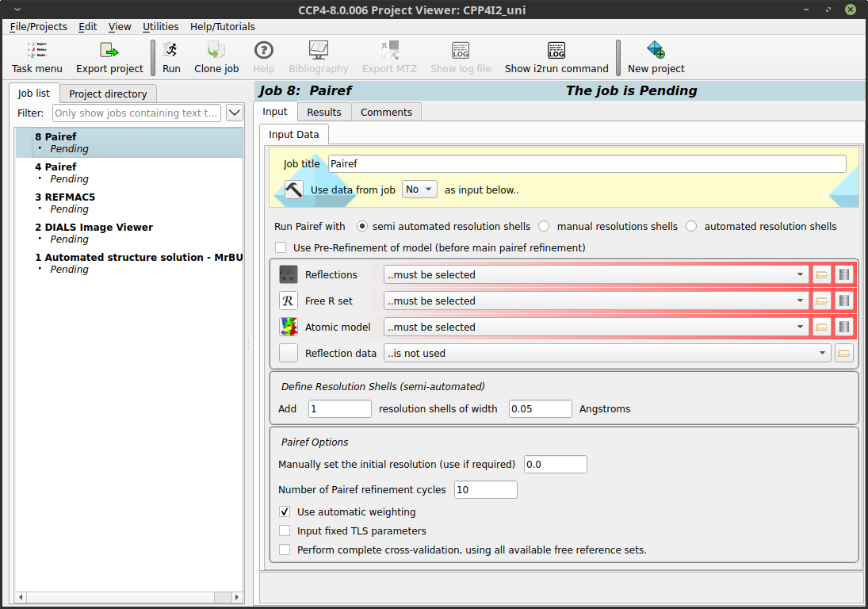Click the Show log file icon

click(x=461, y=51)
